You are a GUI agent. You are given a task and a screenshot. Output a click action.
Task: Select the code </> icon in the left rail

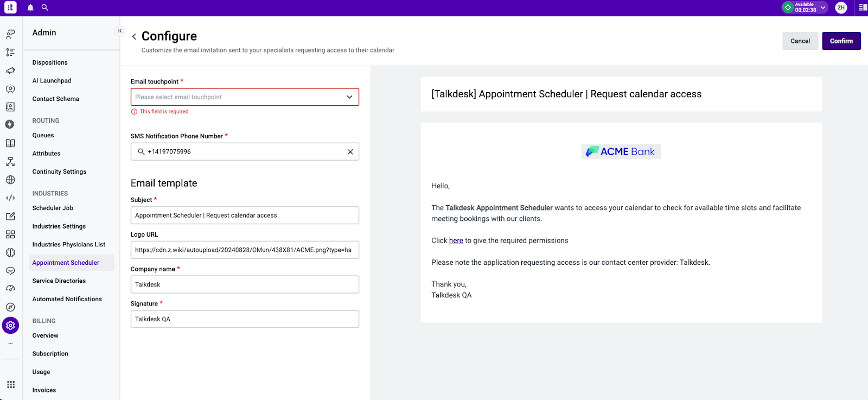(10, 198)
